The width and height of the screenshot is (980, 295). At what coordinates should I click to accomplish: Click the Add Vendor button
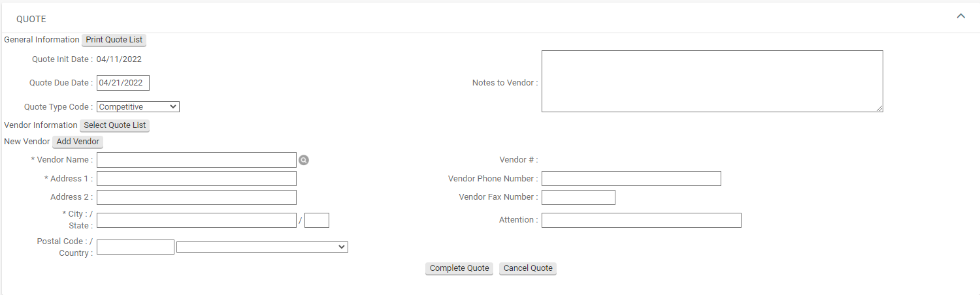click(x=78, y=142)
